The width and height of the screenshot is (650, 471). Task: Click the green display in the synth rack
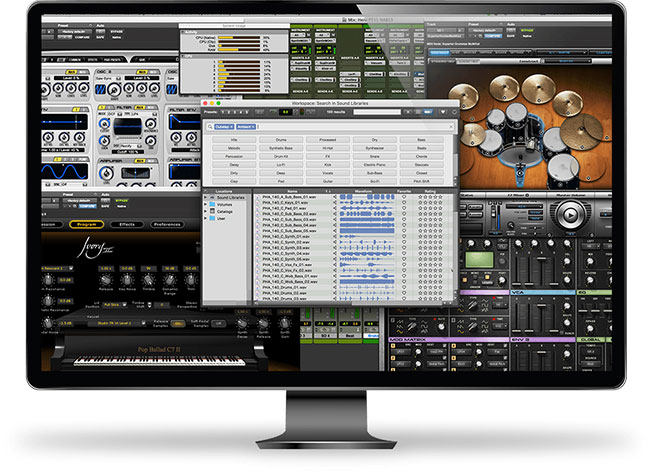point(479,260)
